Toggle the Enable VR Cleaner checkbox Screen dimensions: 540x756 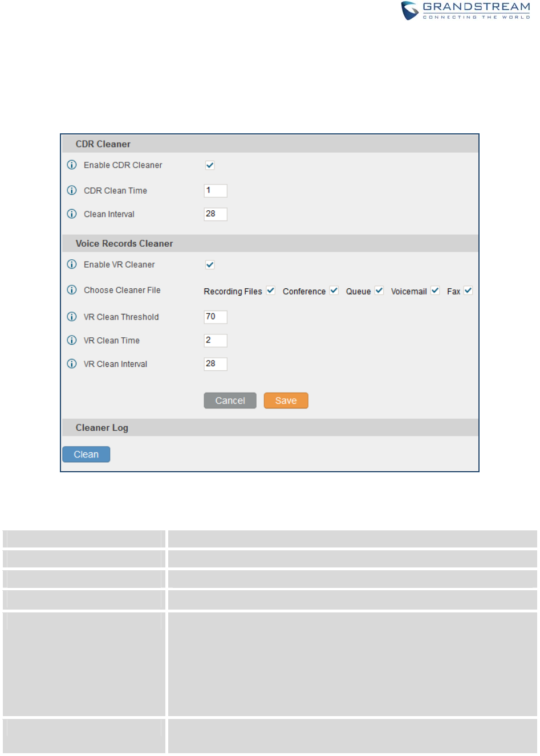pos(210,265)
